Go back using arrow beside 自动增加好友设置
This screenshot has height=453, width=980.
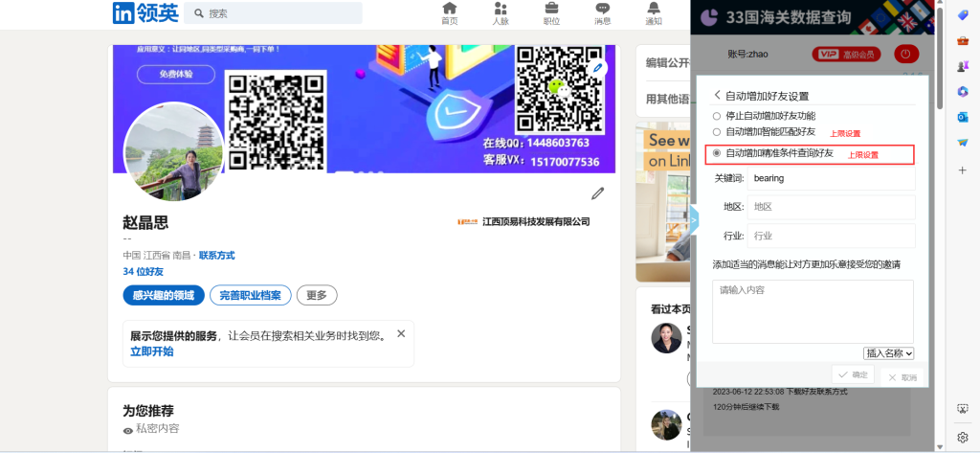[717, 95]
